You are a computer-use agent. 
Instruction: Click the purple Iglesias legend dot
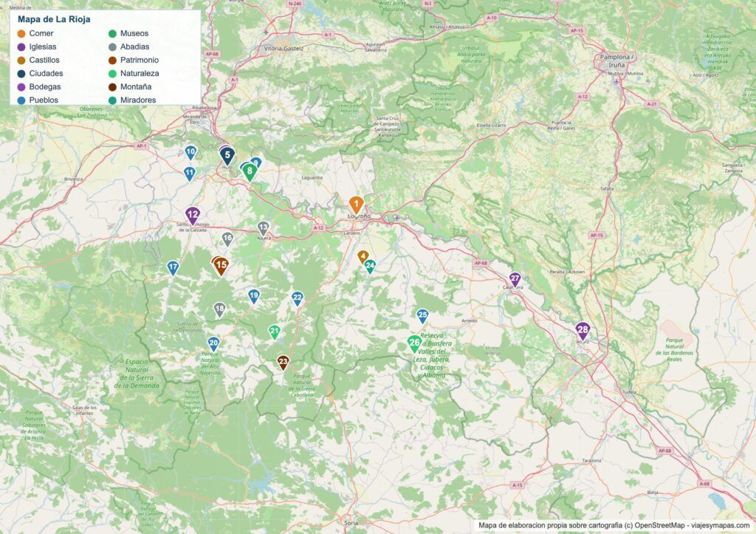[21, 47]
